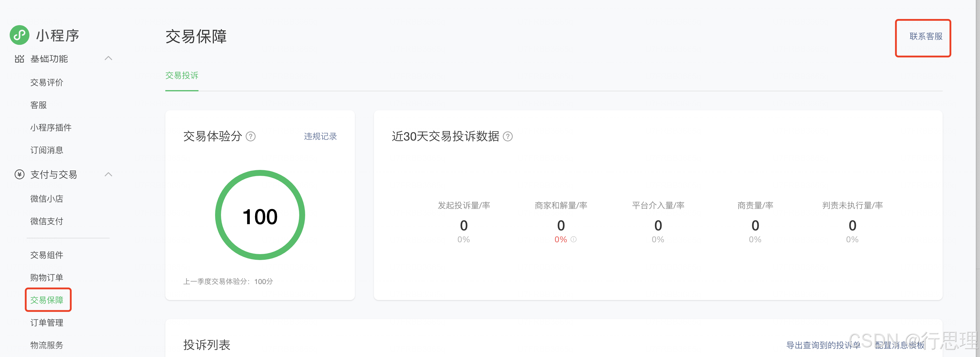
Task: Open the 违规记录 link
Action: tap(320, 136)
